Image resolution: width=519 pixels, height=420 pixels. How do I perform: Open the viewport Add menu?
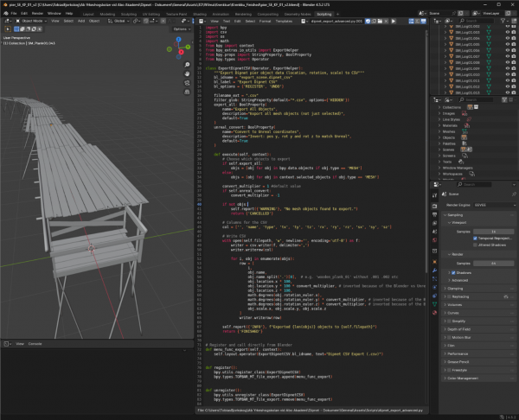pos(81,21)
